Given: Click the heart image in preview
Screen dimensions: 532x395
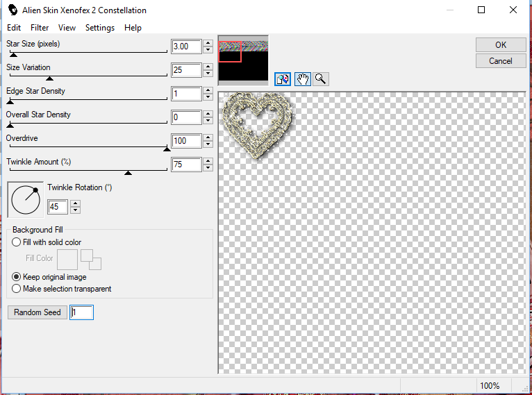Looking at the screenshot, I should pos(257,125).
